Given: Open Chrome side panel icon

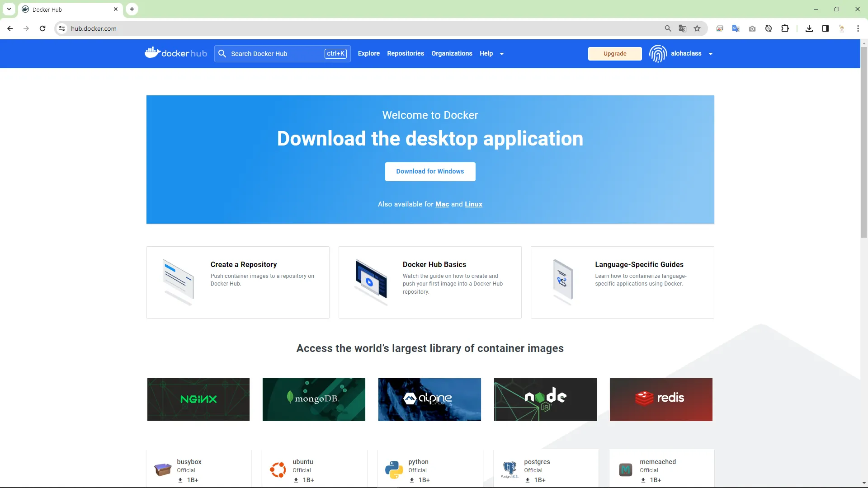Looking at the screenshot, I should (825, 28).
